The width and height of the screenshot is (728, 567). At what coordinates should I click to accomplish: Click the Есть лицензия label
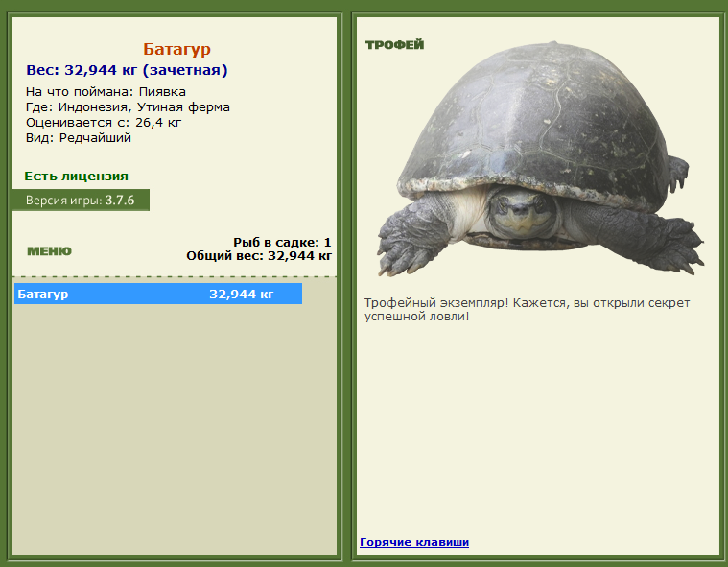76,177
